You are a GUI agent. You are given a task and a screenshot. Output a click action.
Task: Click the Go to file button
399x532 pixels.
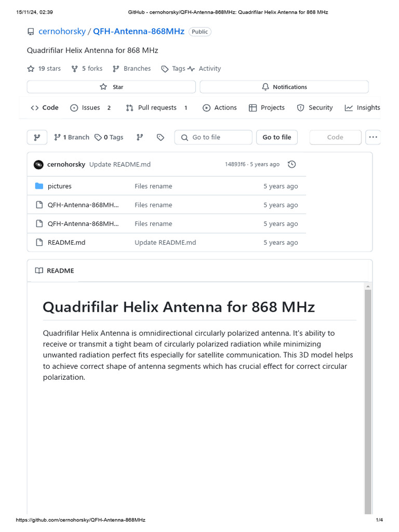(276, 137)
